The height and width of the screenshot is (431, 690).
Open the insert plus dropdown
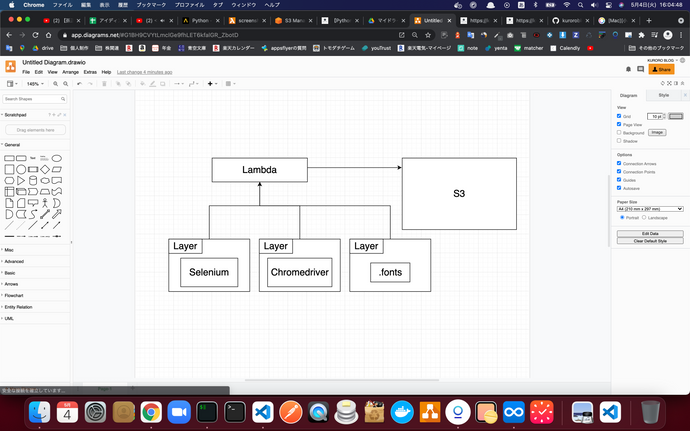(212, 84)
